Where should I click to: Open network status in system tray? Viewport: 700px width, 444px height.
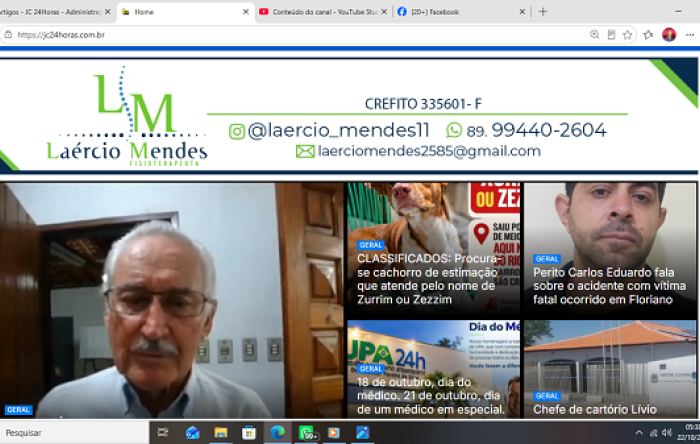[x=654, y=432]
